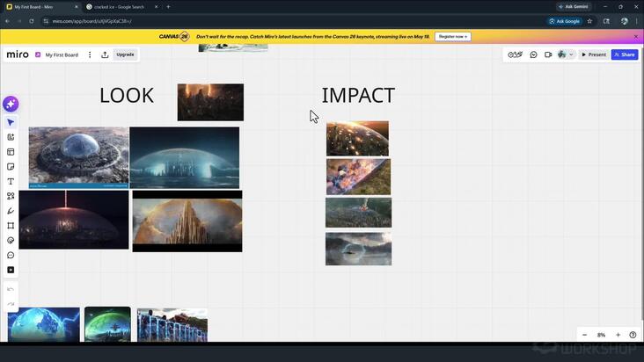
Task: Click the My First Board title
Action: point(62,55)
